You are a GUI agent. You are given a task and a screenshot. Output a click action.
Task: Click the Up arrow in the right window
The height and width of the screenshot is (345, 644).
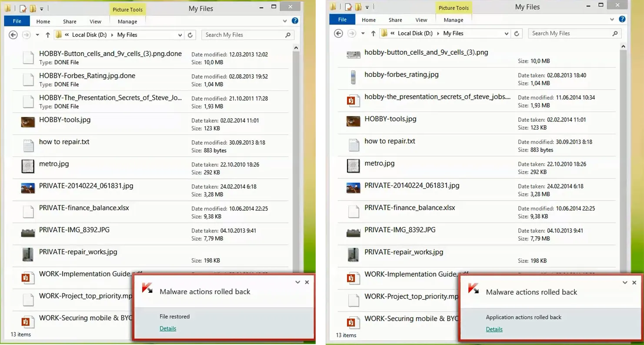373,33
